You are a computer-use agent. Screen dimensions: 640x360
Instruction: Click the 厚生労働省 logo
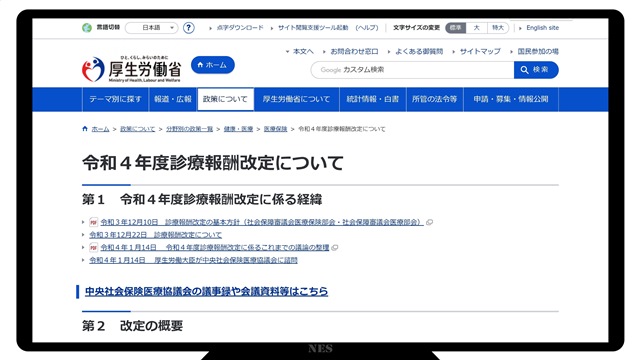pyautogui.click(x=131, y=69)
